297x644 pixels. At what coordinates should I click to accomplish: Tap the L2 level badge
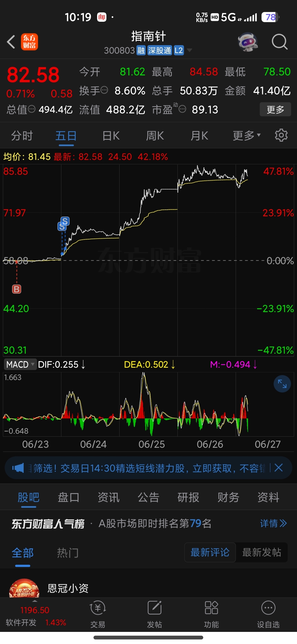pos(179,50)
